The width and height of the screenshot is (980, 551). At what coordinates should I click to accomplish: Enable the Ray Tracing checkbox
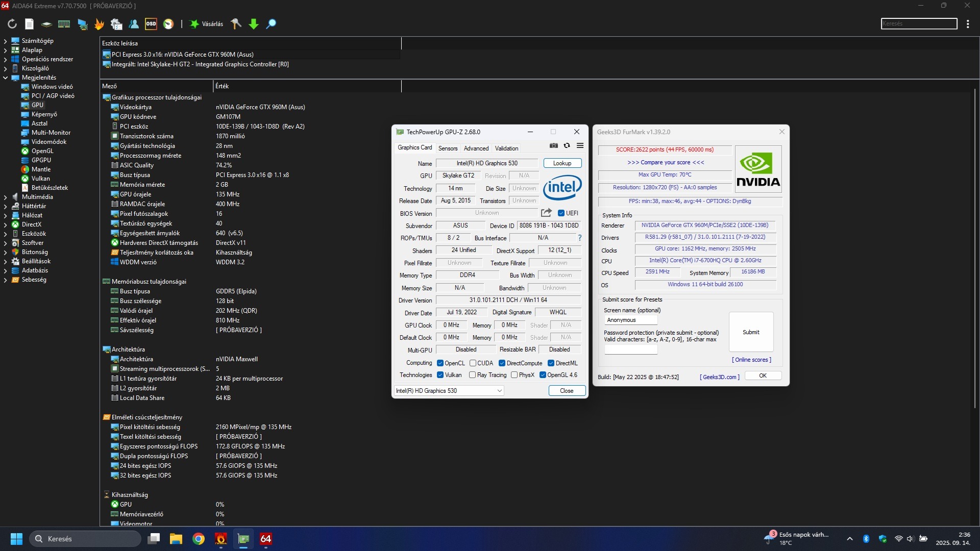[x=473, y=375]
